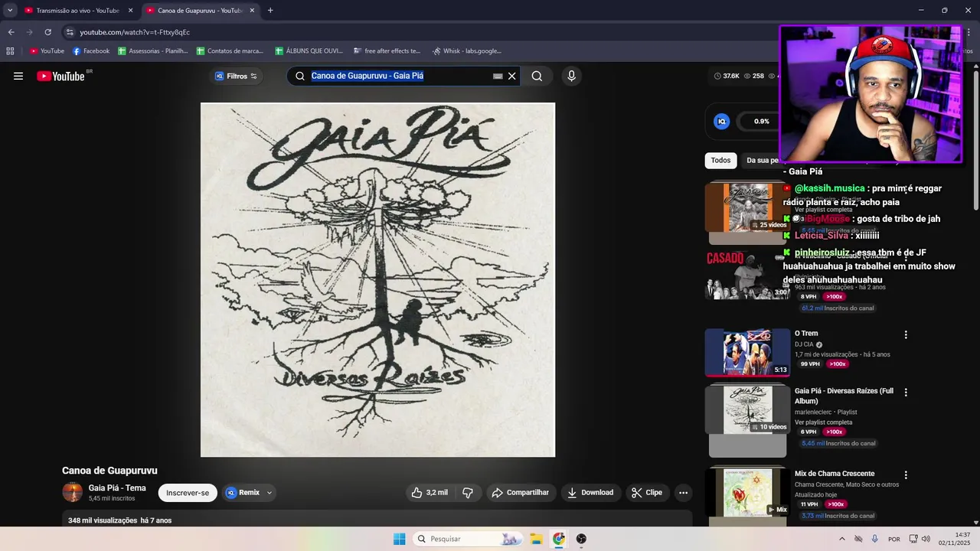The height and width of the screenshot is (551, 980).
Task: Open the vidIQ Filtros filter button
Action: click(236, 76)
